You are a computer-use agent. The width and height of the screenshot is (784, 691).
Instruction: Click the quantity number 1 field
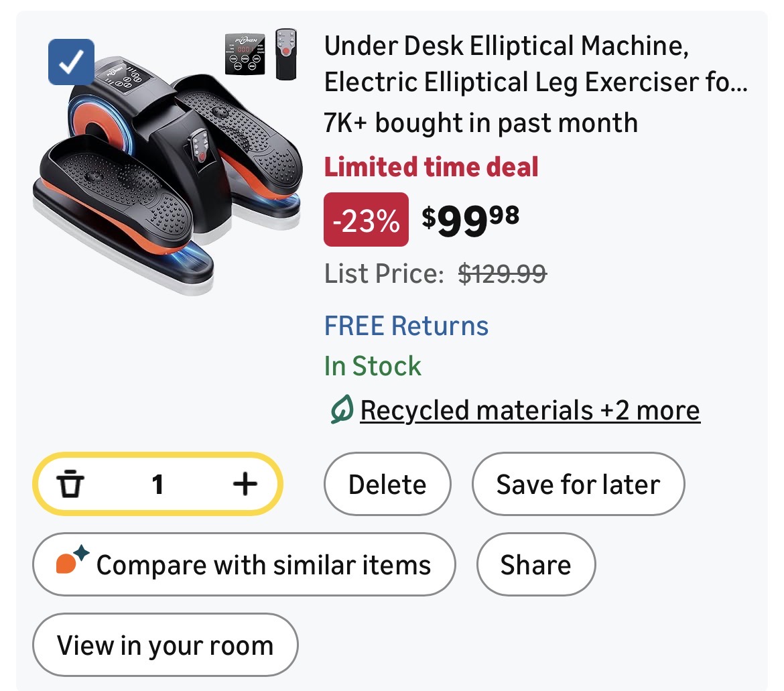(x=157, y=484)
